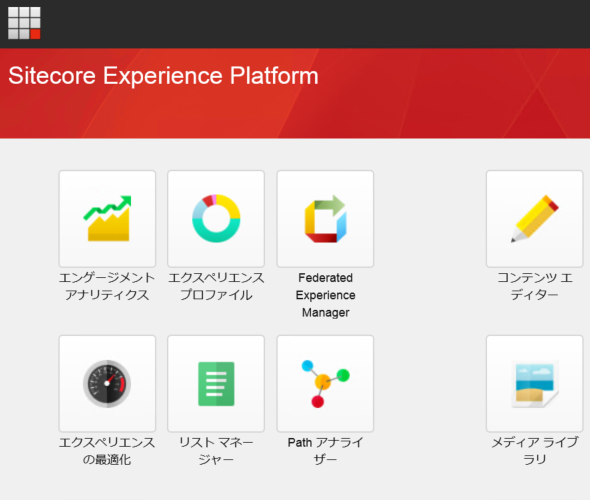Viewport: 590px width, 500px height.
Task: Open the Media Library picture tile
Action: (x=534, y=383)
